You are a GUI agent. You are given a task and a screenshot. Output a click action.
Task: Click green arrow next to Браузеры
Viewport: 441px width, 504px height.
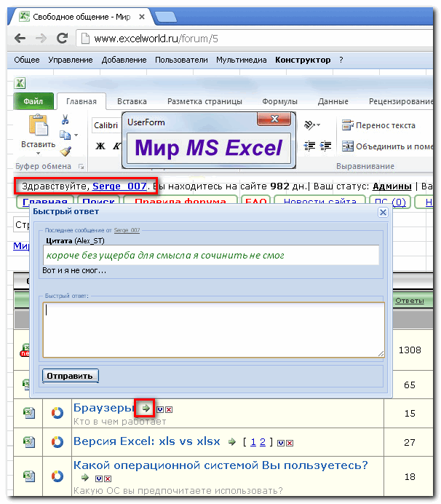point(146,408)
